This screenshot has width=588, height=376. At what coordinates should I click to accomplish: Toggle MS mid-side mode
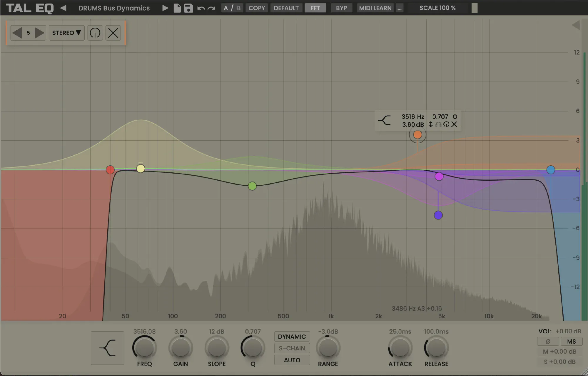pos(571,341)
